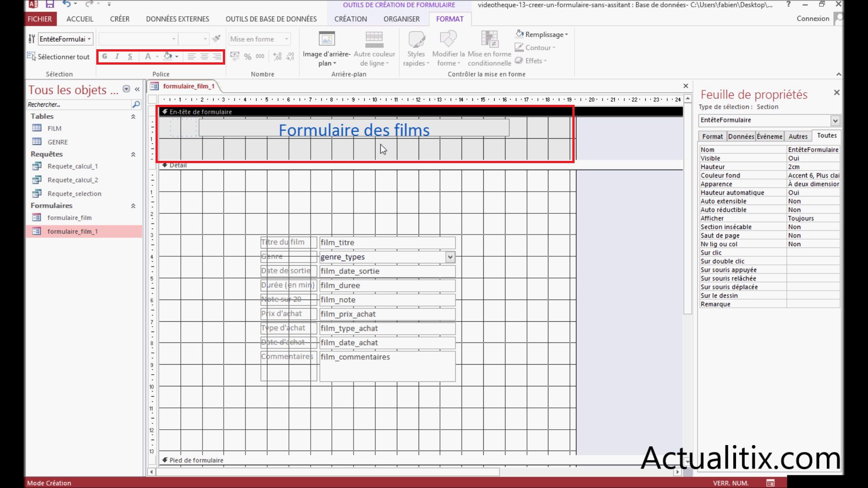Open the font name combo box
The height and width of the screenshot is (488, 868).
[138, 39]
